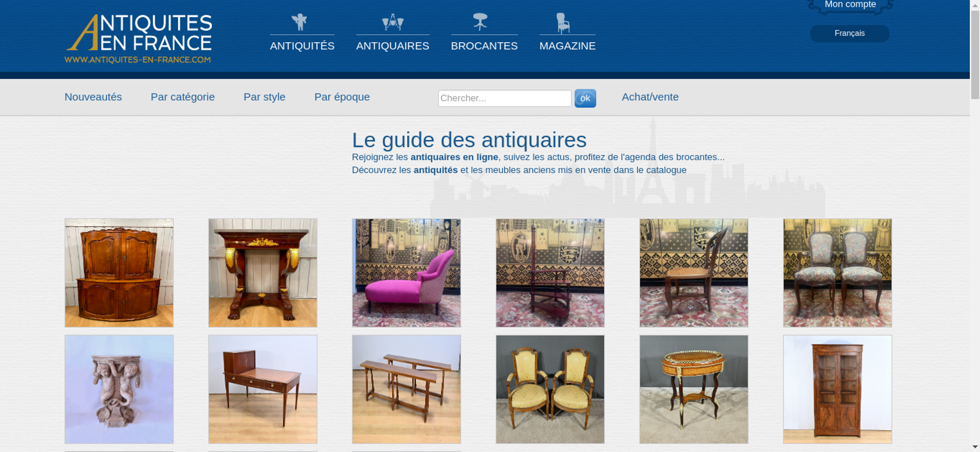980x452 pixels.
Task: Click the armchair icon above Magazine
Action: (x=563, y=23)
